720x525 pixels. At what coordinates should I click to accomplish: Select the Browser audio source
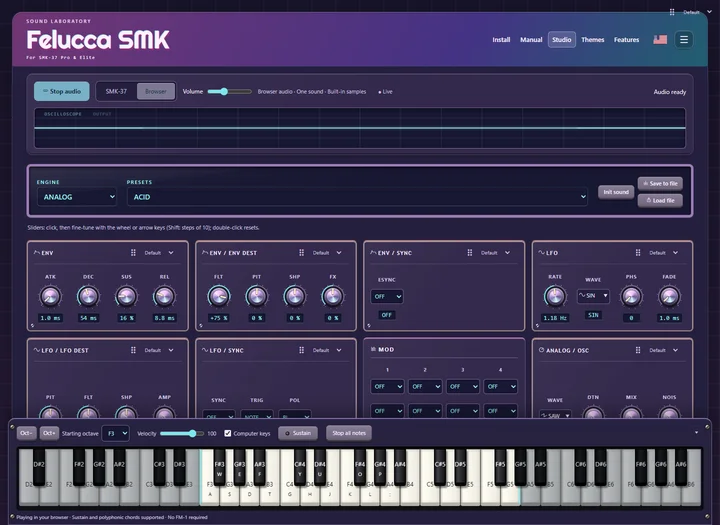pos(156,91)
